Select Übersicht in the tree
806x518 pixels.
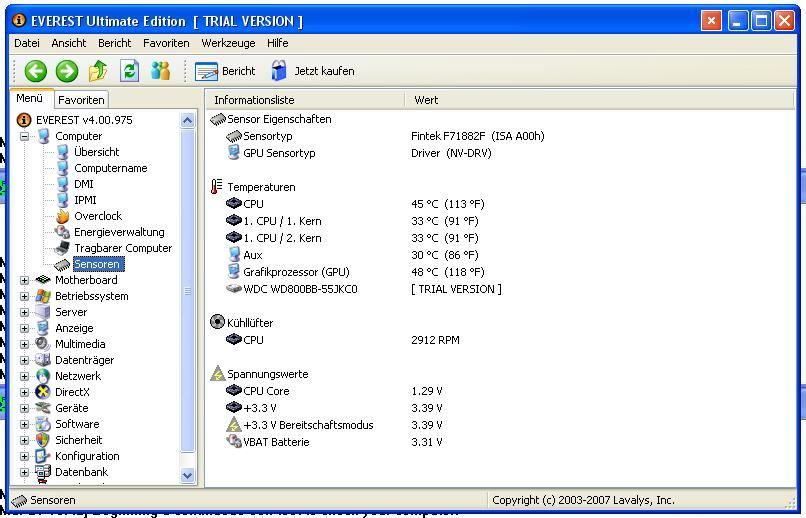coord(97,152)
